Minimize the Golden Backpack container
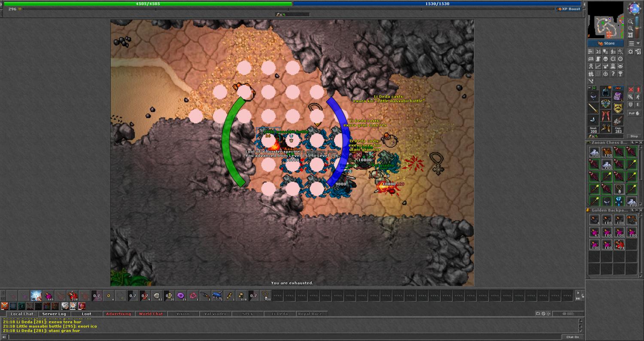The image size is (644, 341). (637, 210)
